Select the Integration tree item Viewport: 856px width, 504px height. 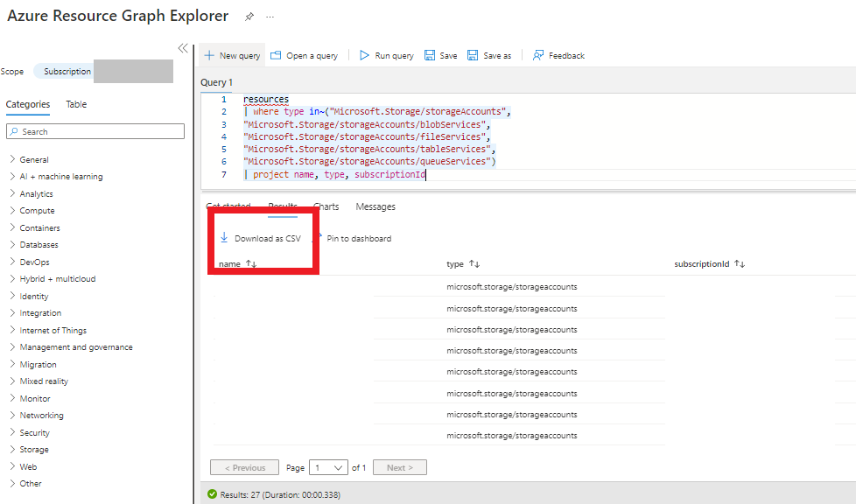40,313
